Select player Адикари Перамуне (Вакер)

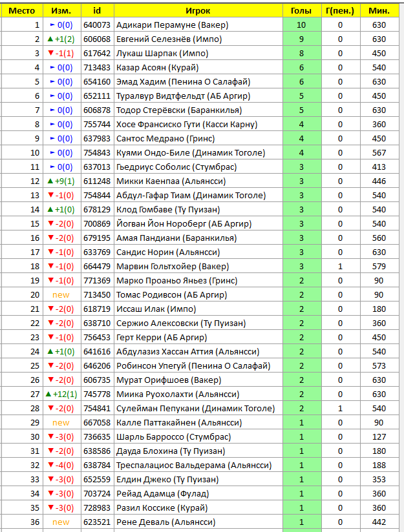click(173, 25)
